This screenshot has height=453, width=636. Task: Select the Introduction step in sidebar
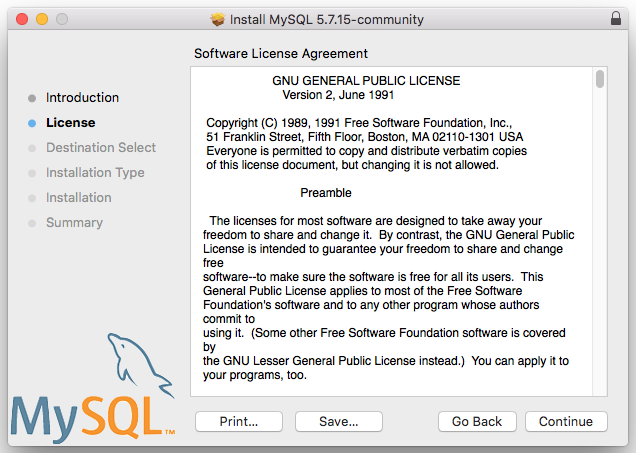[82, 98]
